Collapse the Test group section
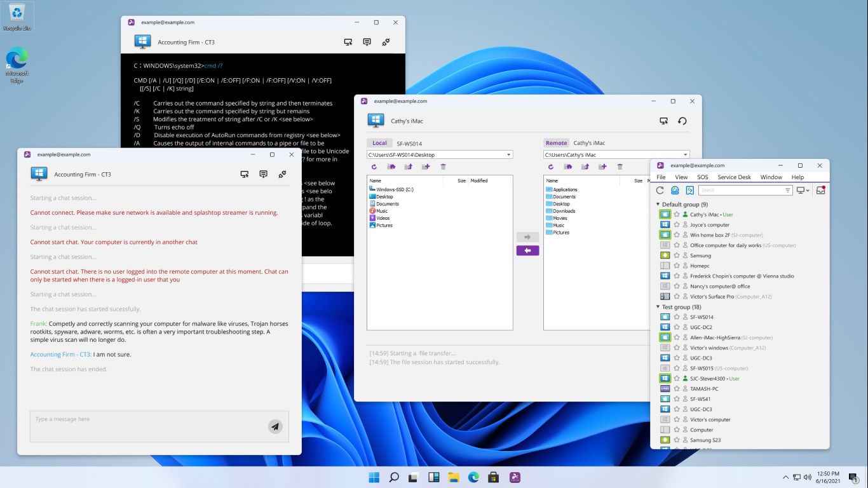This screenshot has width=868, height=488. [x=658, y=306]
